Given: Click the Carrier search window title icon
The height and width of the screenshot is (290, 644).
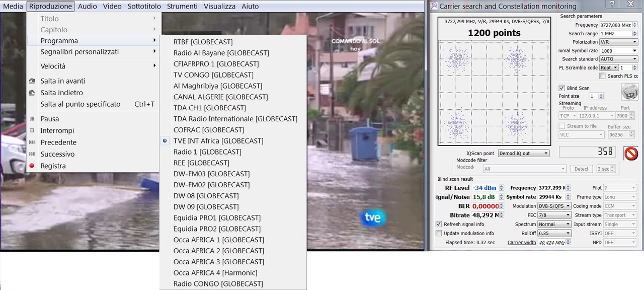Looking at the screenshot, I should pyautogui.click(x=434, y=6).
